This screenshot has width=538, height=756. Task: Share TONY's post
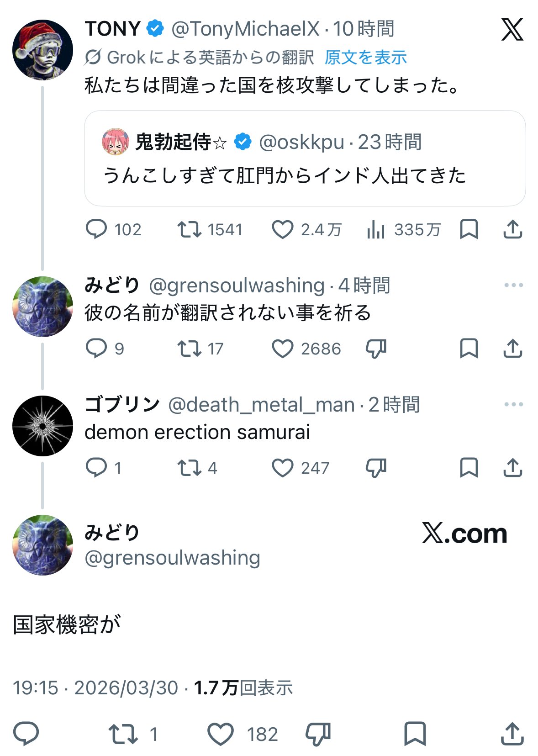(x=512, y=229)
